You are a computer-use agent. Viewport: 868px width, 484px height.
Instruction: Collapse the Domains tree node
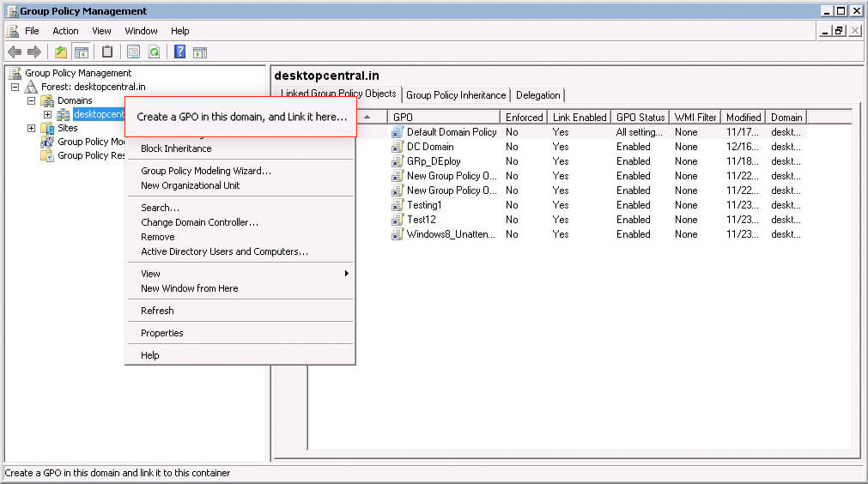[x=32, y=100]
